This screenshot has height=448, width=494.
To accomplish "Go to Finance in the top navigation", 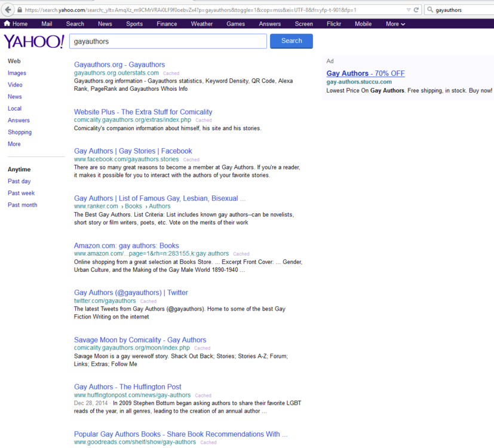I will click(x=167, y=24).
